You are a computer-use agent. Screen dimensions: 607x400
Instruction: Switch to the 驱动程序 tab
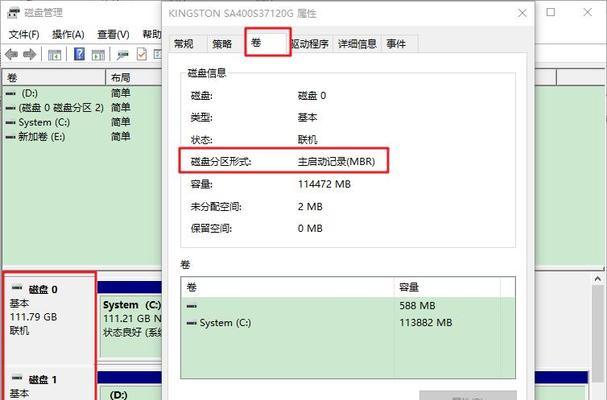pyautogui.click(x=310, y=44)
